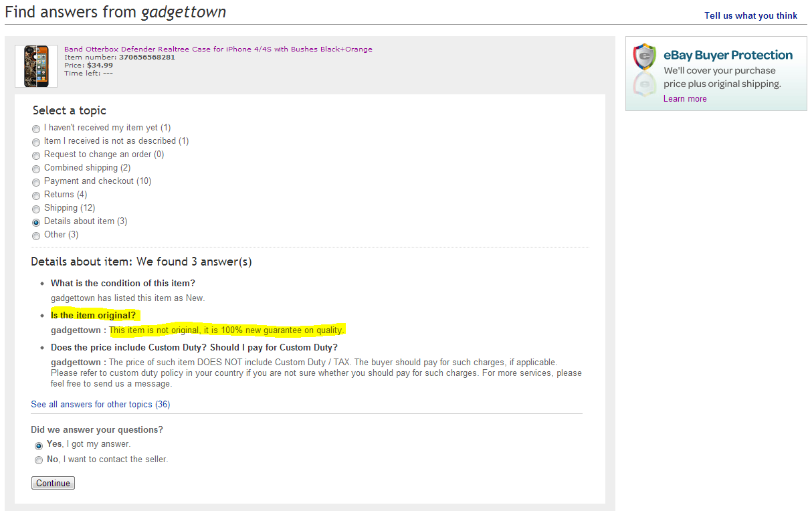
Task: Pick the Payment and checkout topic
Action: tap(36, 182)
